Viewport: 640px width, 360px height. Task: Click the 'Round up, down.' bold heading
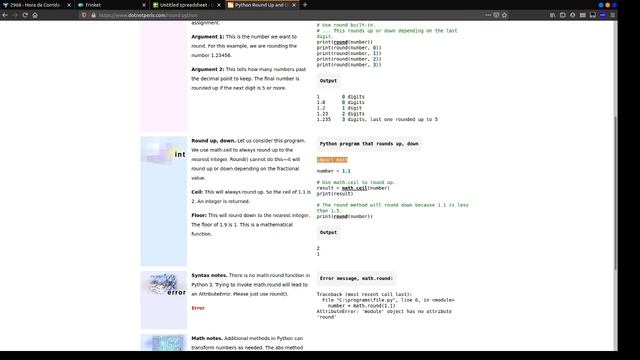pos(213,141)
